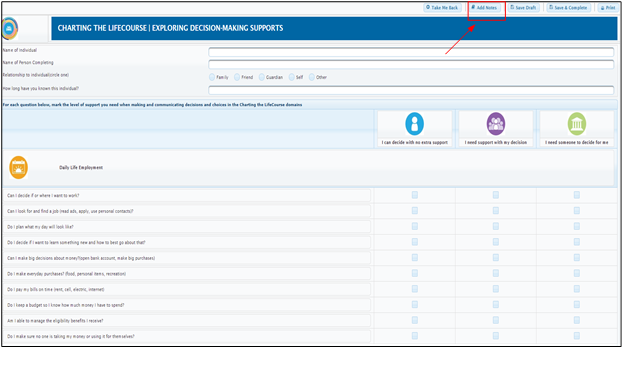The width and height of the screenshot is (624, 366).
Task: Check 'no extra support' for everyday purchases
Action: pos(415,273)
